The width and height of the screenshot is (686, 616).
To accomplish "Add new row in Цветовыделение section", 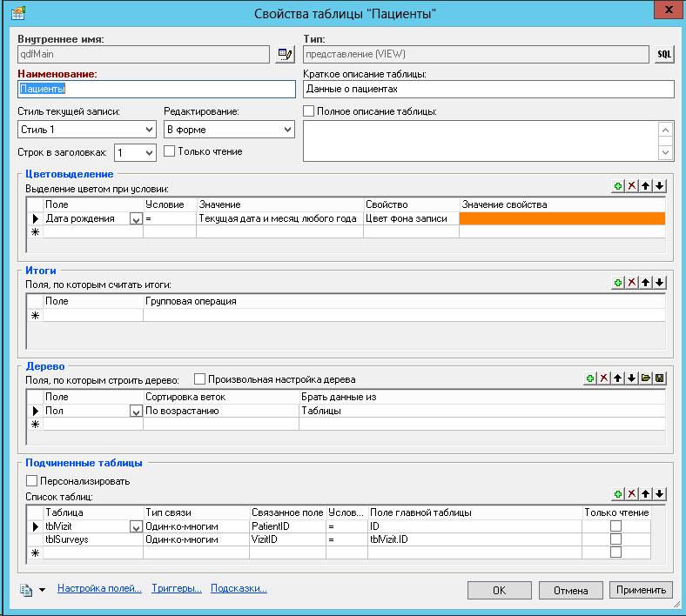I will (x=617, y=186).
